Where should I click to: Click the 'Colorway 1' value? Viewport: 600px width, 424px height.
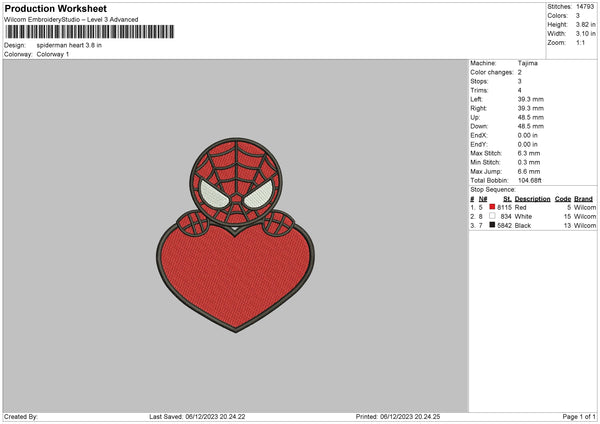pos(53,54)
